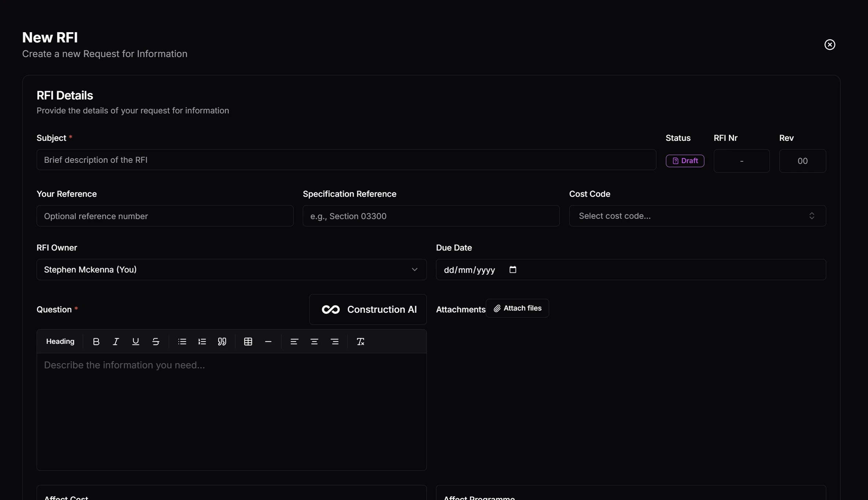Insert a blockquote
The width and height of the screenshot is (868, 500).
(222, 341)
